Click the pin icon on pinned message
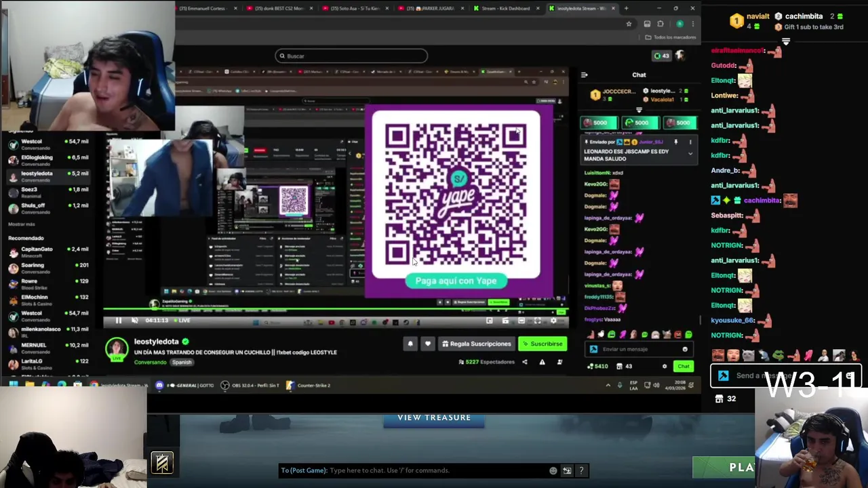Image resolution: width=868 pixels, height=488 pixels. (x=675, y=142)
